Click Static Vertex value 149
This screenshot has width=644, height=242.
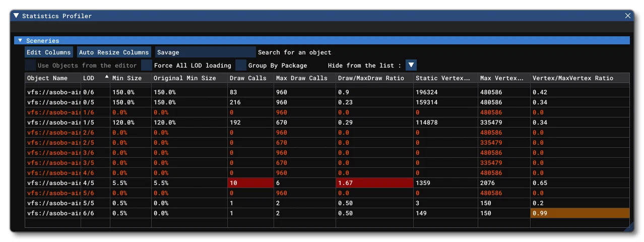(x=421, y=213)
